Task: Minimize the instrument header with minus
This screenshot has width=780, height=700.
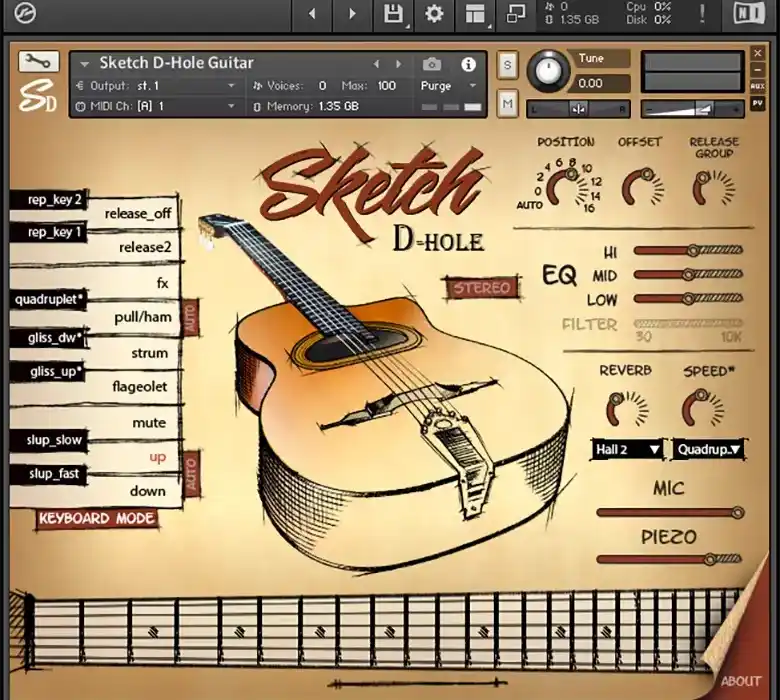Action: [758, 70]
